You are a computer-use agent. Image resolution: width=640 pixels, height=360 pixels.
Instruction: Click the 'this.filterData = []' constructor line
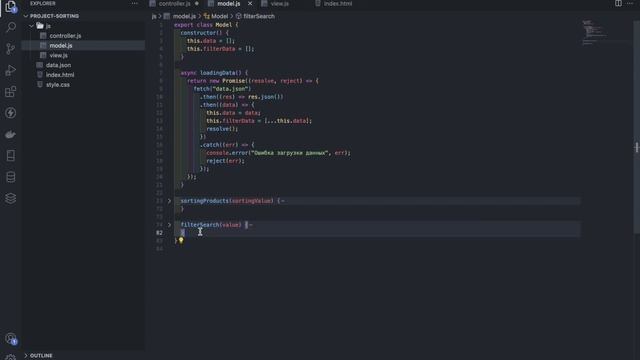[220, 49]
